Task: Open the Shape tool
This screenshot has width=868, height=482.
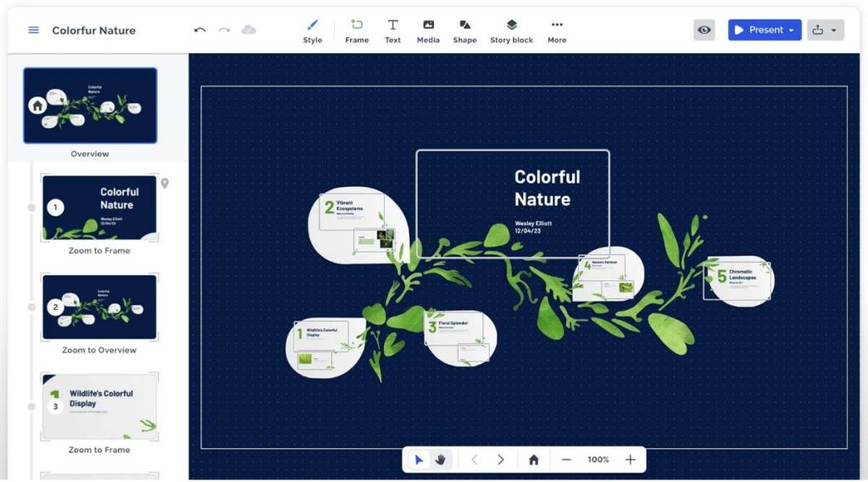Action: coord(465,31)
